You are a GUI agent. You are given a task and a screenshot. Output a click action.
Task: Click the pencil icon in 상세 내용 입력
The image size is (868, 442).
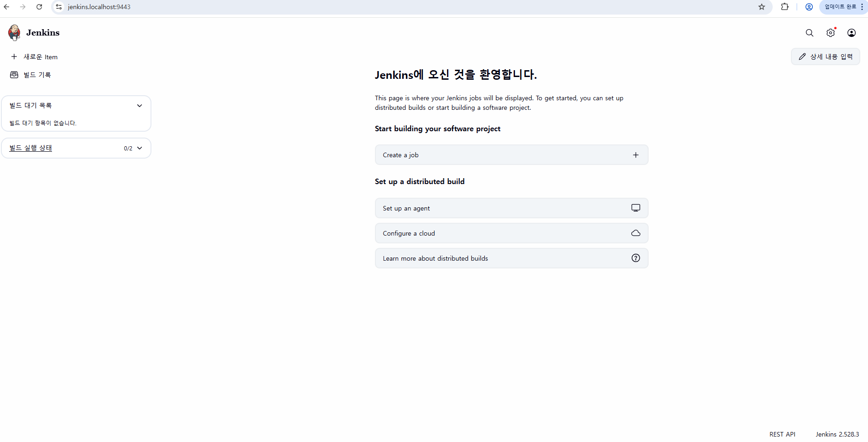[x=802, y=57]
